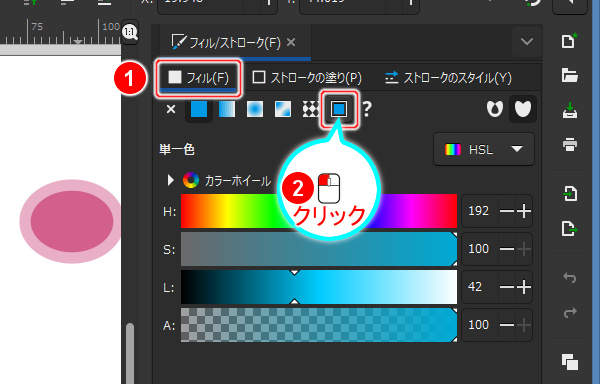
Task: Click save document icon in right bar
Action: point(569,110)
